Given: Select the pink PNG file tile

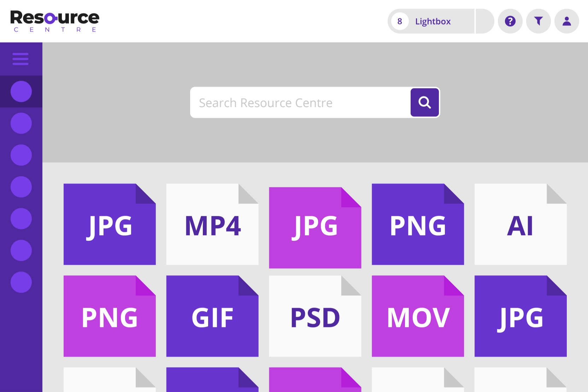Looking at the screenshot, I should click(x=110, y=316).
